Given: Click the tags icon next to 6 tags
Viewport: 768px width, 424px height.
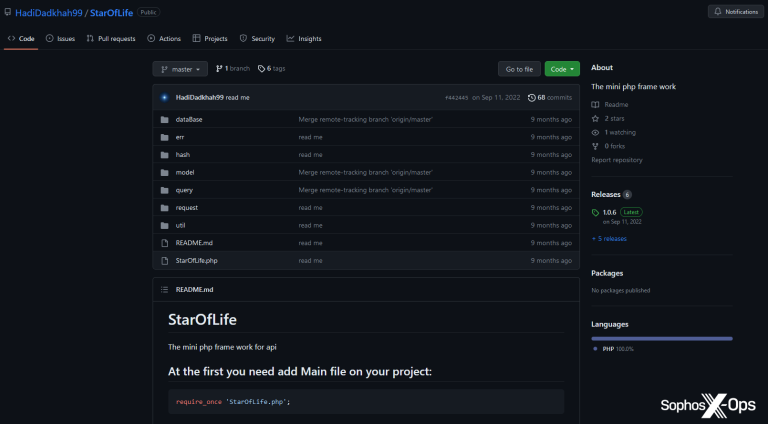Looking at the screenshot, I should click(262, 69).
